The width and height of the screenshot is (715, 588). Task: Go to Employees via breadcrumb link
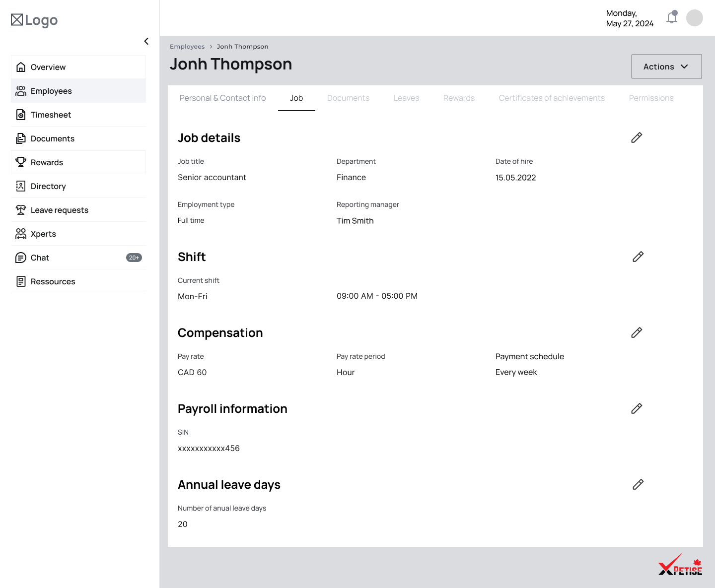click(187, 46)
